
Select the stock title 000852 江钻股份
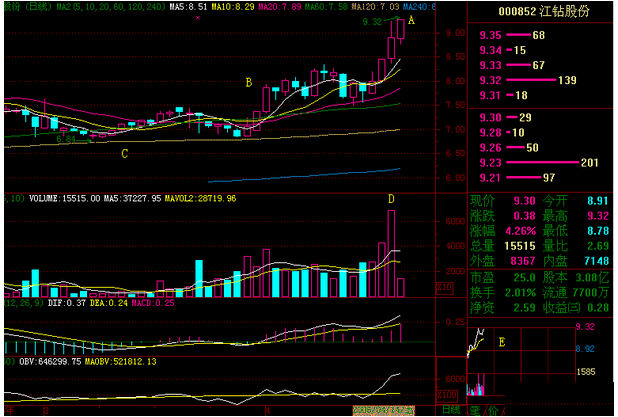pyautogui.click(x=544, y=11)
